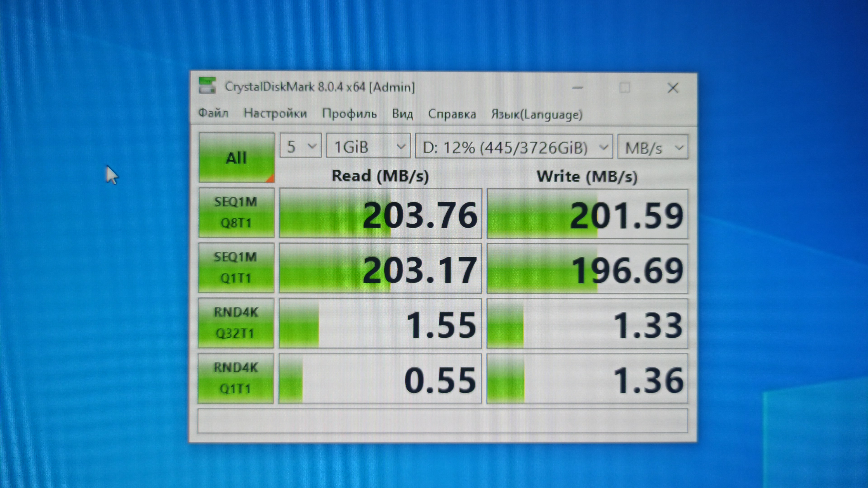Click the CrystalDiskMark app icon in title bar
The width and height of the screenshot is (868, 488).
(x=207, y=86)
